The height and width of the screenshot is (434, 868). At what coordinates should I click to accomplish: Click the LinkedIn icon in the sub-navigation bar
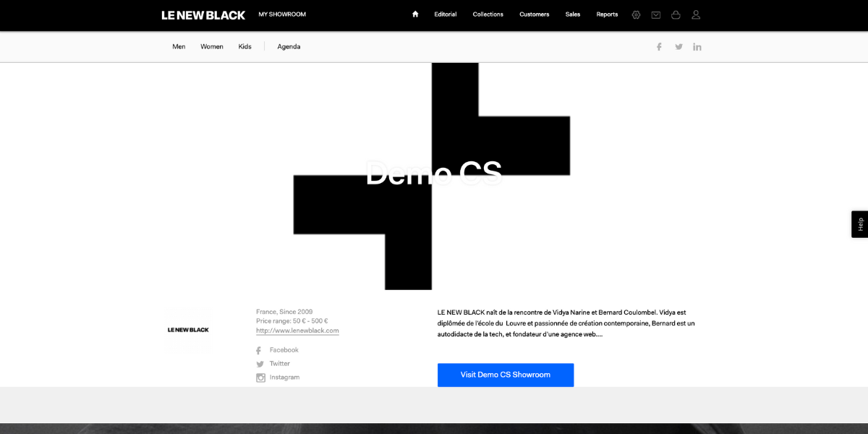coord(697,47)
